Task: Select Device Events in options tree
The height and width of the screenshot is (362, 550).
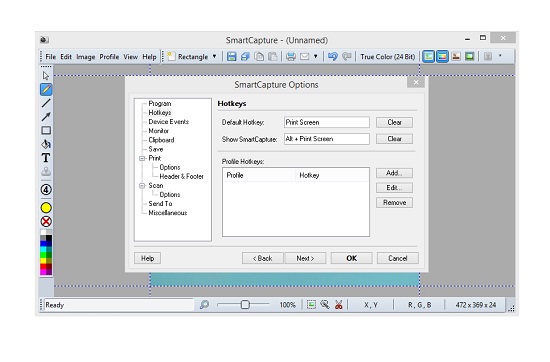Action: (168, 122)
